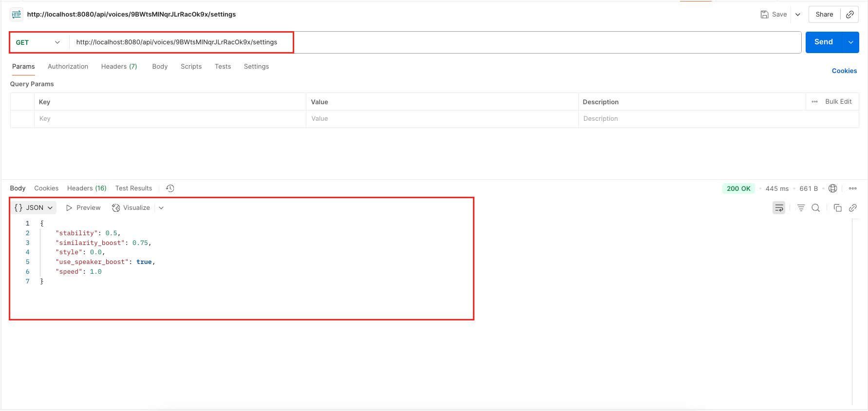Viewport: 868px width, 411px height.
Task: Switch to the request Body tab
Action: 160,67
